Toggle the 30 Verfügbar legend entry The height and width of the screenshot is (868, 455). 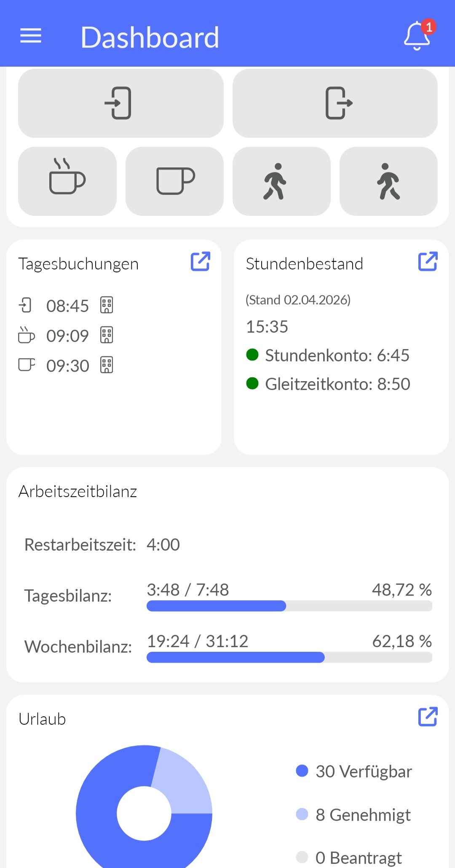tap(354, 771)
